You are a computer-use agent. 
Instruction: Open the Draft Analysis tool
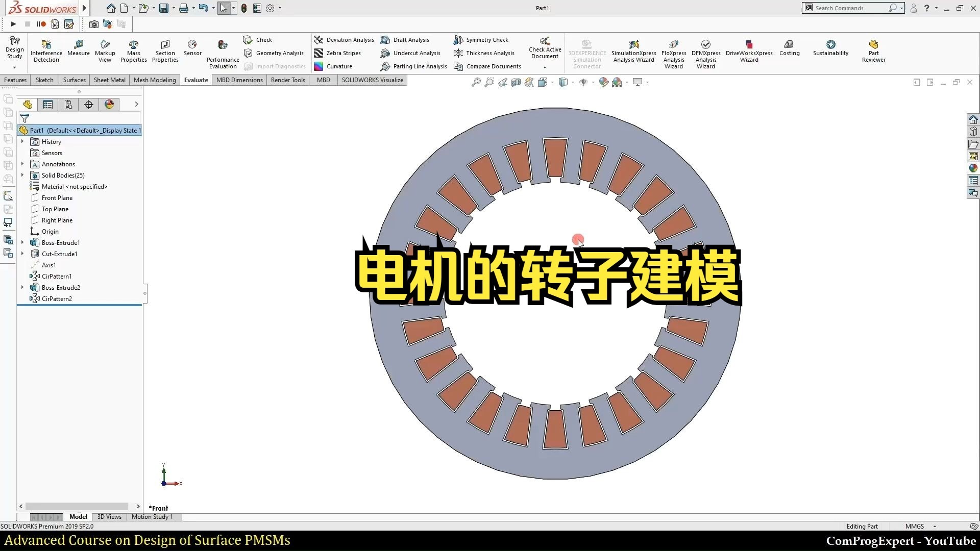406,40
